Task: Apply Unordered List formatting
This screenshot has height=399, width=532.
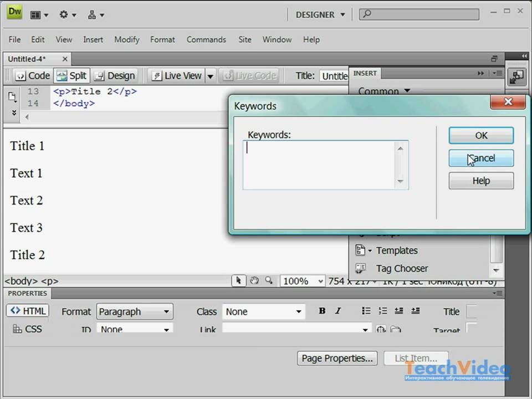Action: [x=366, y=311]
